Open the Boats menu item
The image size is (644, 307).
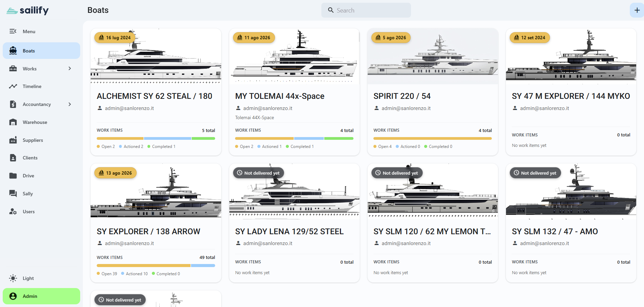pyautogui.click(x=41, y=51)
